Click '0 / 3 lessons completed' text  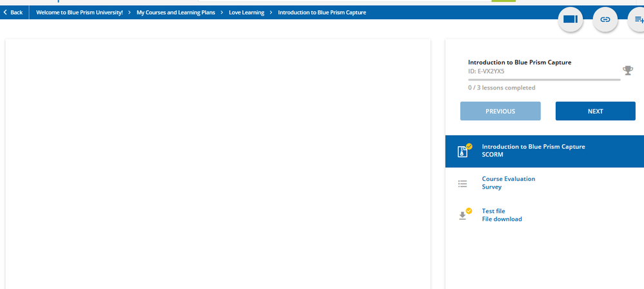[502, 88]
